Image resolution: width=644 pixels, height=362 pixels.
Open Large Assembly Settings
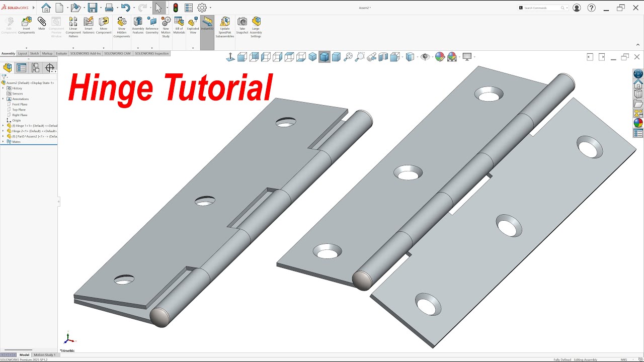click(256, 27)
